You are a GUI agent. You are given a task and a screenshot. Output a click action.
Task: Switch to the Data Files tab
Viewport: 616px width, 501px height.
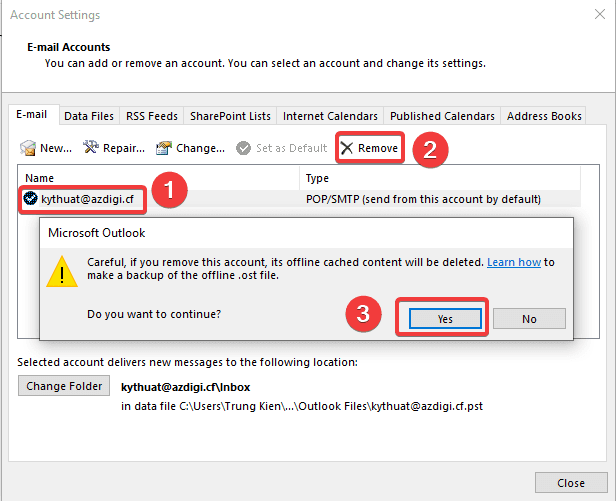(x=90, y=116)
